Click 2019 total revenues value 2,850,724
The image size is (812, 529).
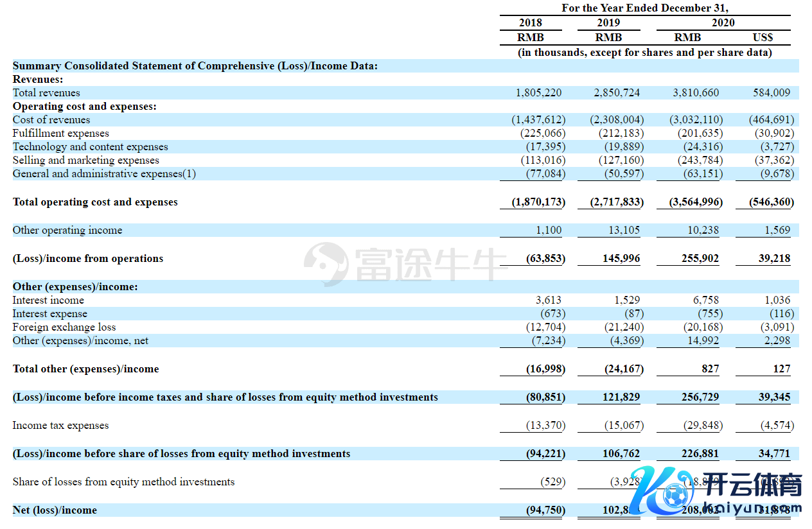click(617, 92)
